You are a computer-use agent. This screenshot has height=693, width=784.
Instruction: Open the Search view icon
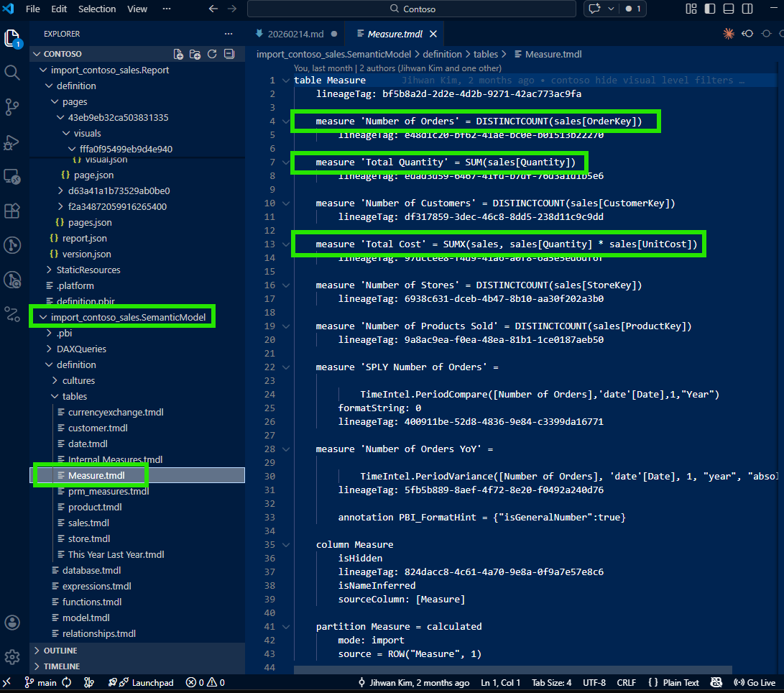[x=12, y=73]
